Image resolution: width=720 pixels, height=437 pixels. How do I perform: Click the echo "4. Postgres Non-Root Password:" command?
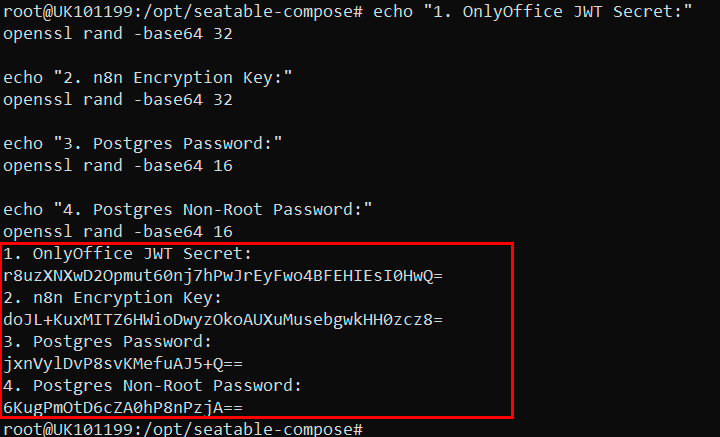tap(188, 209)
